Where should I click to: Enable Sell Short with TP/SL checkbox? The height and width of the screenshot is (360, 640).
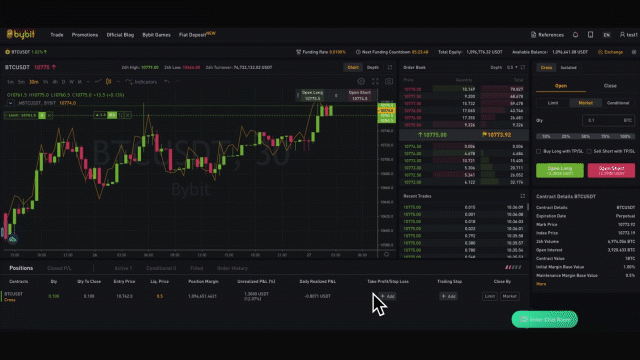point(589,151)
